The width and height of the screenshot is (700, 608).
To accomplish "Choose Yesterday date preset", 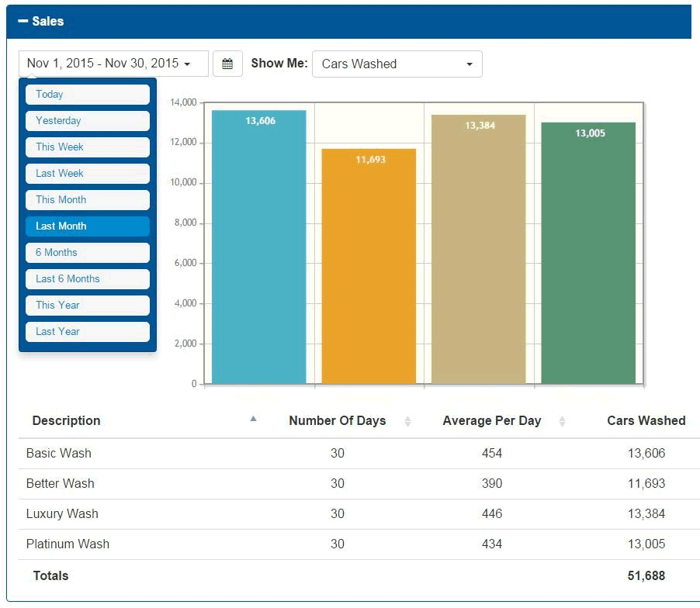I will [x=87, y=121].
